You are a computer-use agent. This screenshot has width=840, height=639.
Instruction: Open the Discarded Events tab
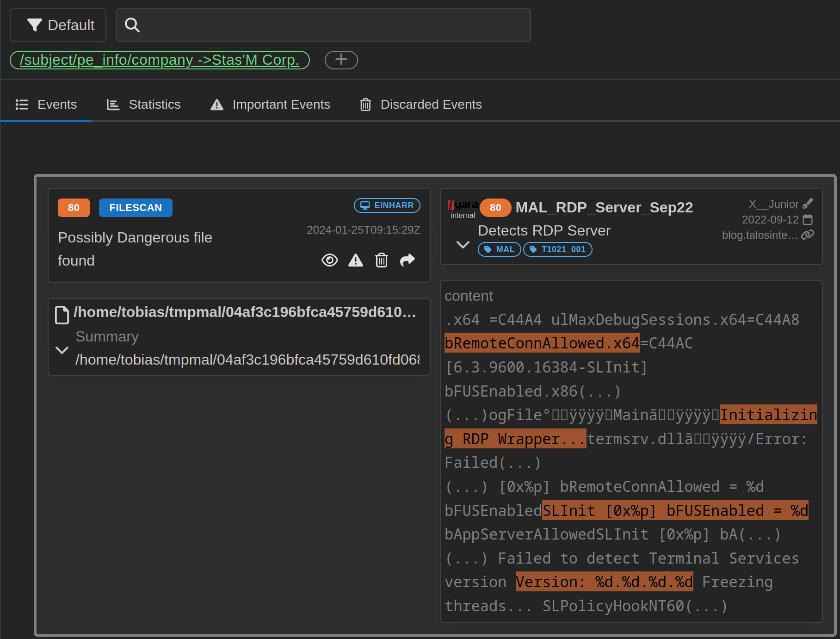pyautogui.click(x=420, y=105)
